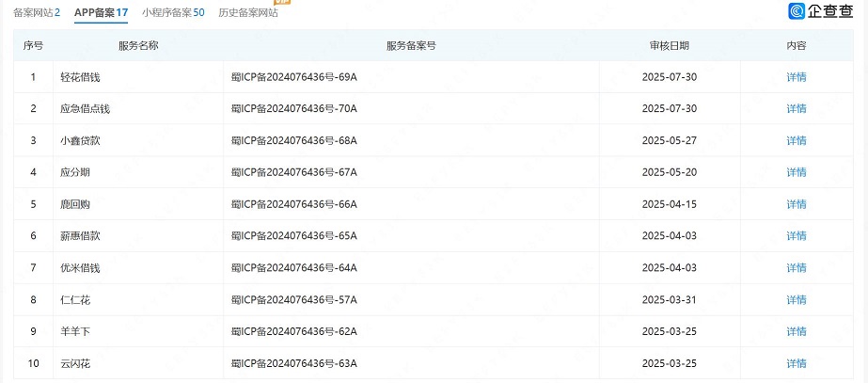Select service name 薪惠借款
The height and width of the screenshot is (383, 868).
(80, 236)
